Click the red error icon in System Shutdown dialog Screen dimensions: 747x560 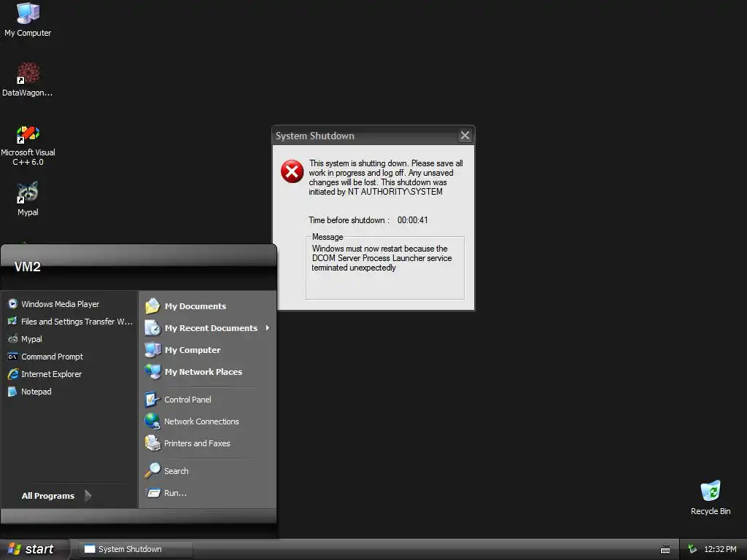tap(292, 171)
